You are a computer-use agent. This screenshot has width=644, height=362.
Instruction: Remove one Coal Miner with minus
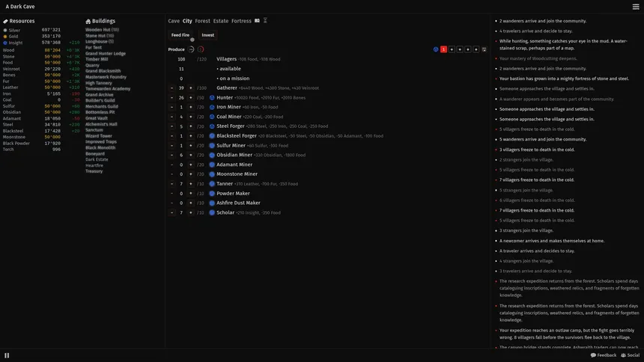point(171,117)
